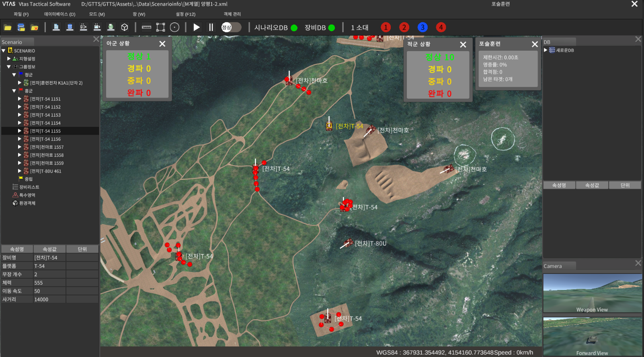
Task: Open the 설정 (F12) menu
Action: click(185, 14)
